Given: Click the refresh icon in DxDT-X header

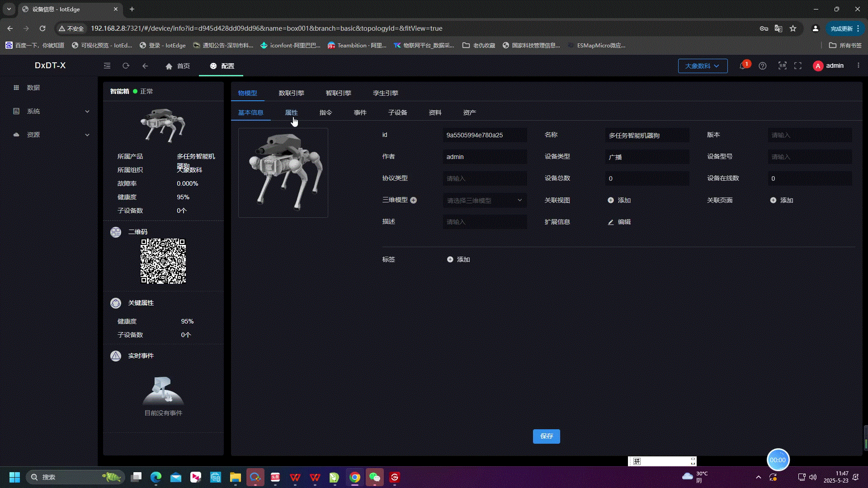Looking at the screenshot, I should click(x=126, y=66).
